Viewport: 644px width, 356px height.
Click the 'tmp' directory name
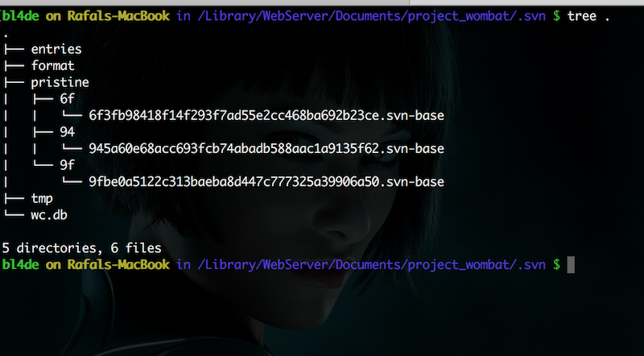[42, 199]
